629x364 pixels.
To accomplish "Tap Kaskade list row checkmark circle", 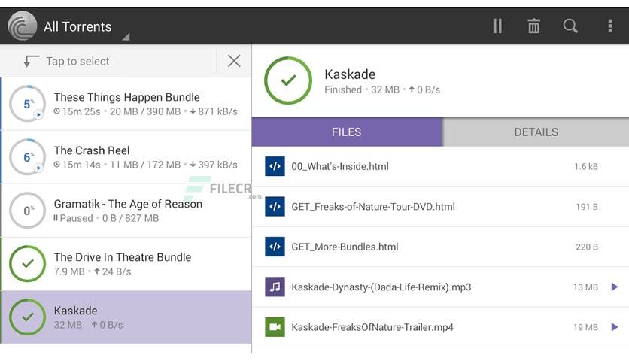I will click(x=27, y=317).
